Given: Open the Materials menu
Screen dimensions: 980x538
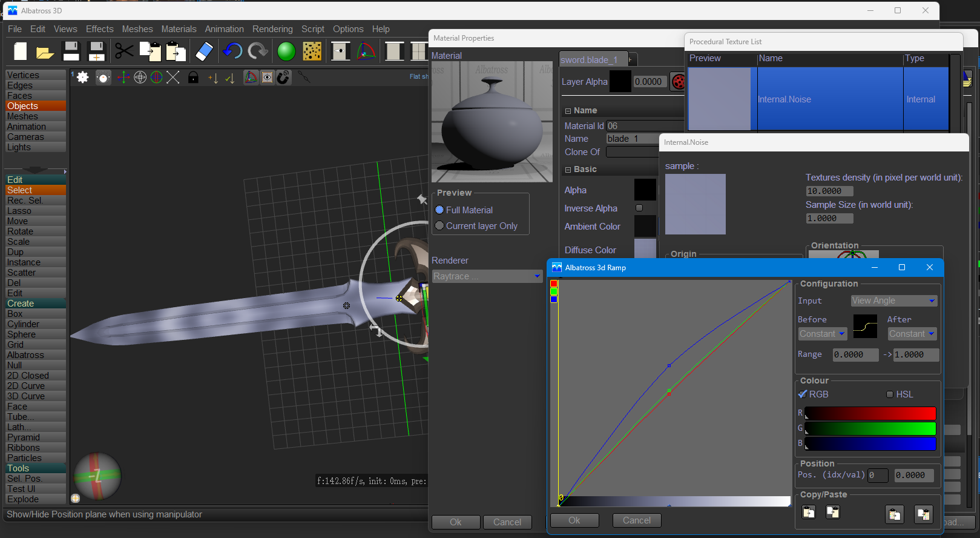Looking at the screenshot, I should tap(179, 29).
